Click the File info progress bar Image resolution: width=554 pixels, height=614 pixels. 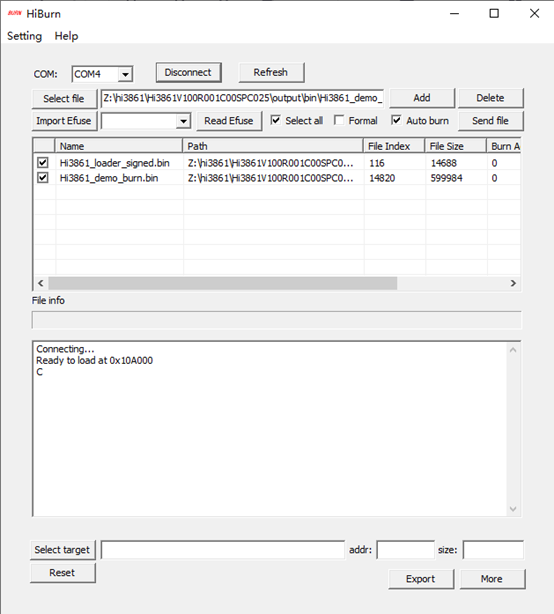276,320
